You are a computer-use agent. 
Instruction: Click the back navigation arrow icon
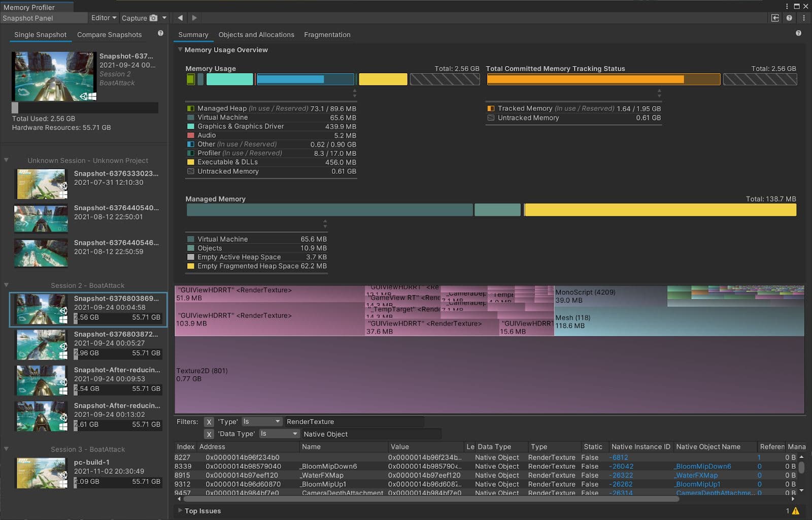pos(180,17)
